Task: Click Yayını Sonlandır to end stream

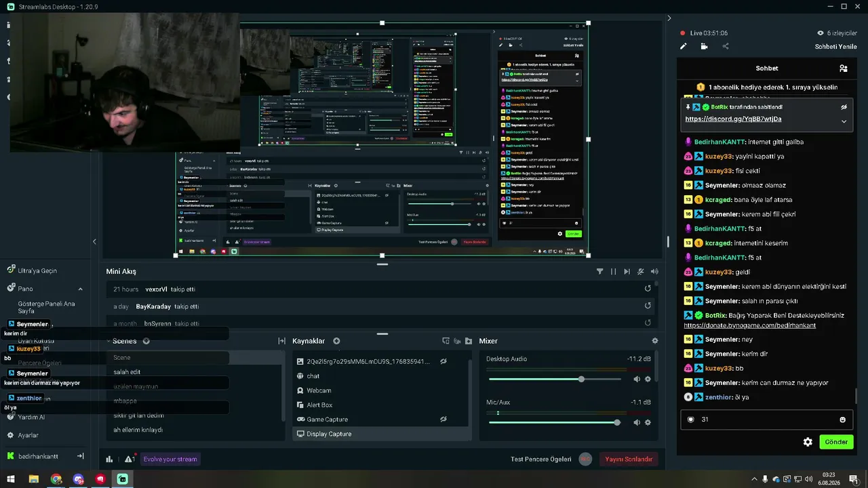Action: tap(629, 460)
